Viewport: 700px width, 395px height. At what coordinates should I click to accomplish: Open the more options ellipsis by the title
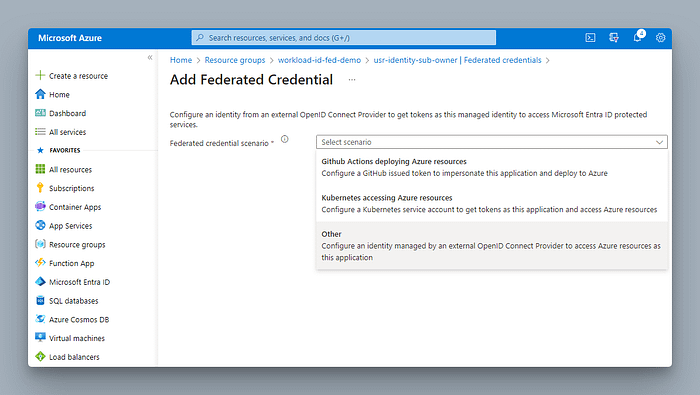(352, 80)
